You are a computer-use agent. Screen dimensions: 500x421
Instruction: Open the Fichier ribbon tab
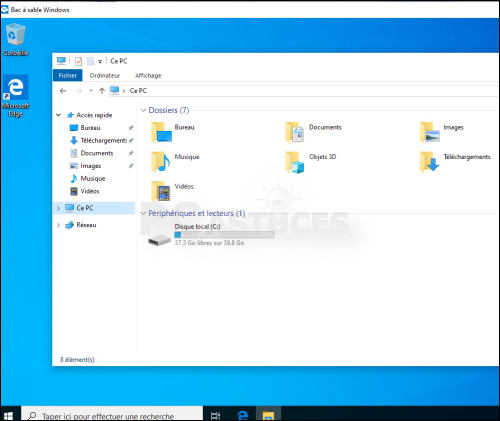click(x=68, y=76)
